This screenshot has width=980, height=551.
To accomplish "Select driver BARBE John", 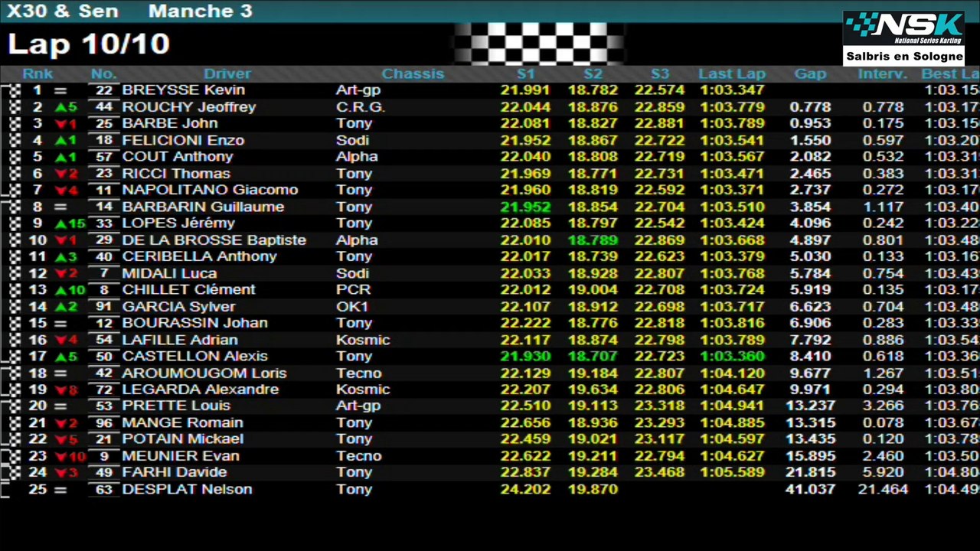I will [170, 124].
